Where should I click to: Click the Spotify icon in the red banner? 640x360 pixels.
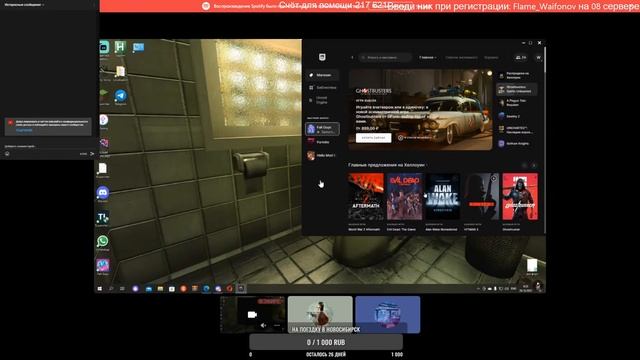coord(206,6)
